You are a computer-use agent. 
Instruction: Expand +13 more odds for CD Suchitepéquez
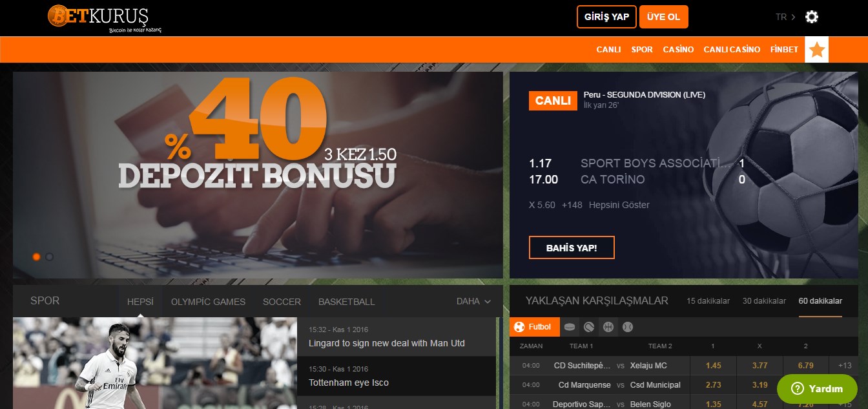click(x=844, y=366)
